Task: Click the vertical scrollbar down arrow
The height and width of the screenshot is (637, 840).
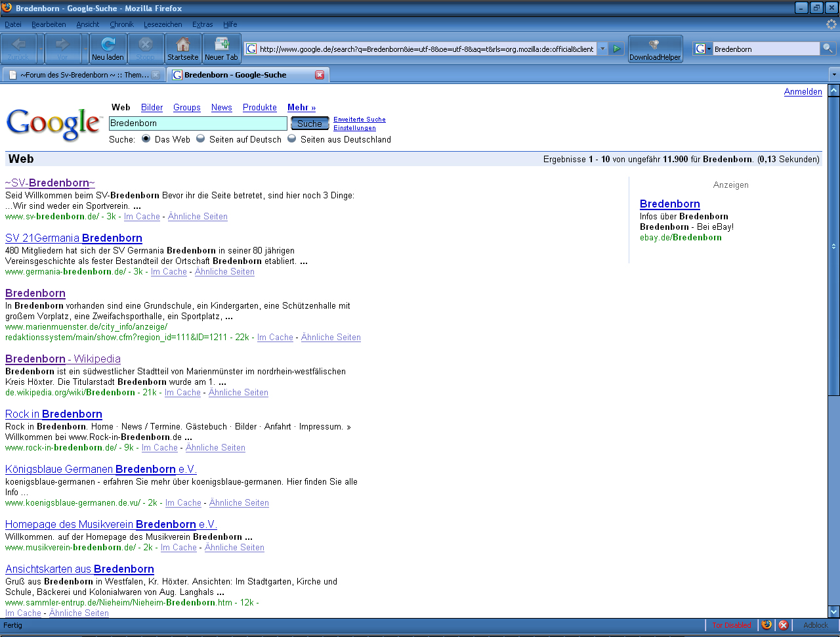Action: tap(834, 611)
